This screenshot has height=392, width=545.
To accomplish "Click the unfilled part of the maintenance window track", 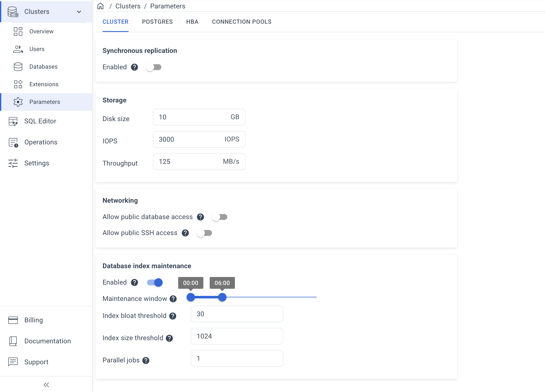I will [x=271, y=297].
